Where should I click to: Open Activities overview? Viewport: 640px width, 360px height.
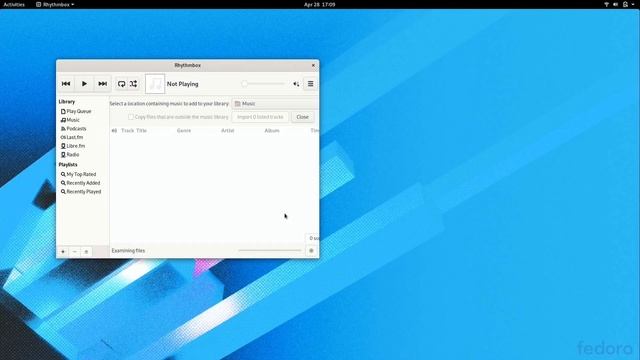14,4
